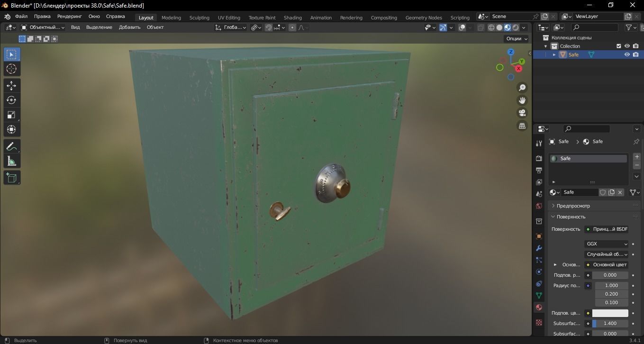The height and width of the screenshot is (344, 644).
Task: Switch to solid viewport shading
Action: tap(499, 27)
